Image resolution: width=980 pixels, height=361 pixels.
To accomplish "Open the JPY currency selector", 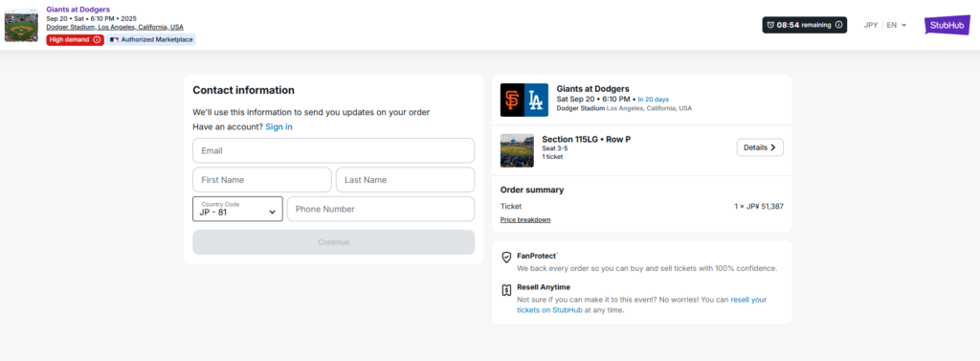I will tap(871, 25).
